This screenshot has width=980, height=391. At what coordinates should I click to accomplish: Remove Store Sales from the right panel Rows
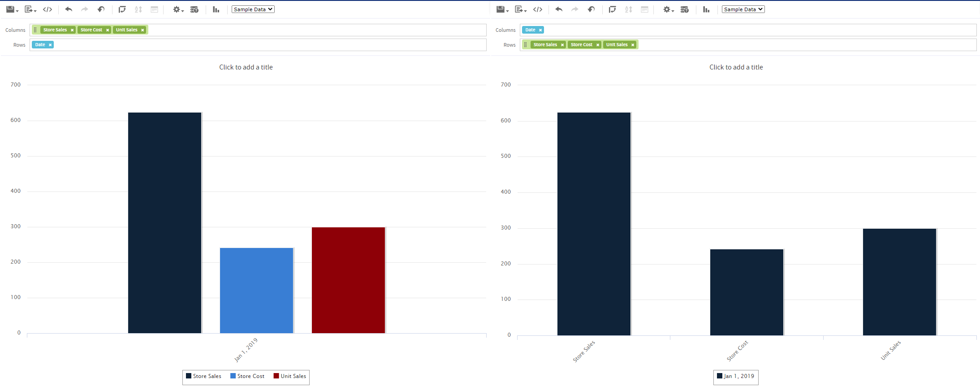click(562, 45)
